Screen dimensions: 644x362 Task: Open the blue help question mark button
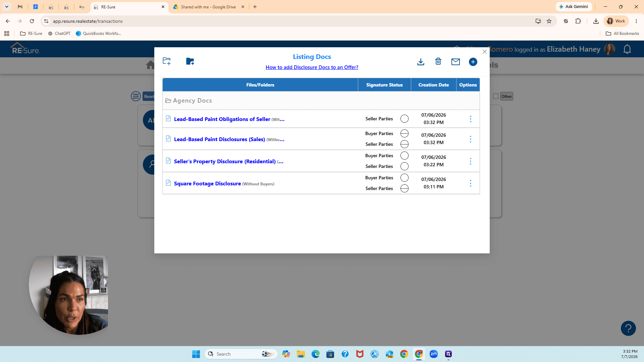click(x=628, y=328)
